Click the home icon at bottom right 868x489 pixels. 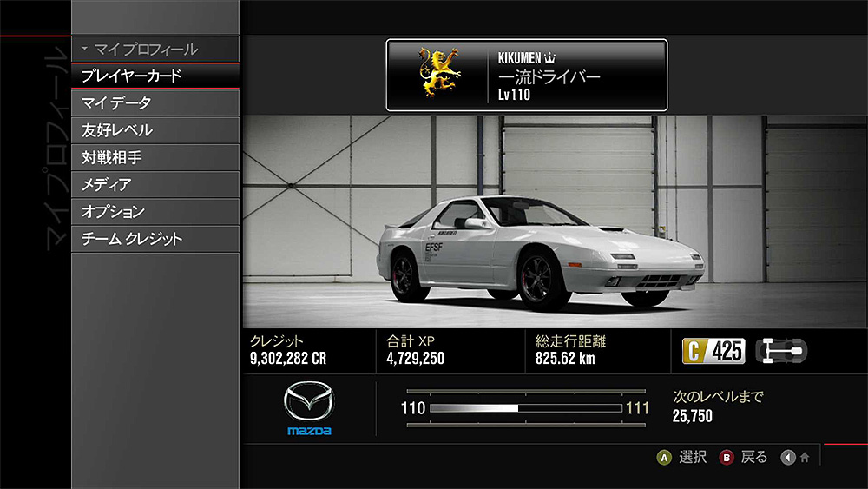pos(805,458)
